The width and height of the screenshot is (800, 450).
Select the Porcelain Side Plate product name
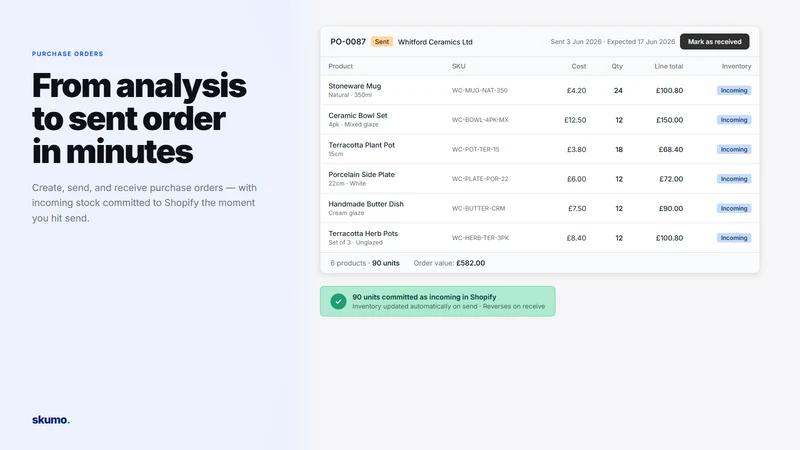pos(361,174)
